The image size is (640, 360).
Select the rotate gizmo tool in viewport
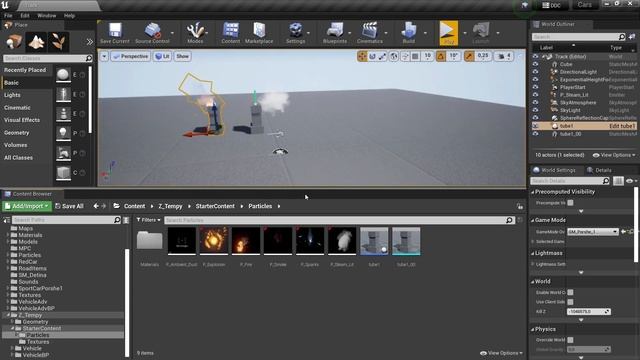click(372, 56)
